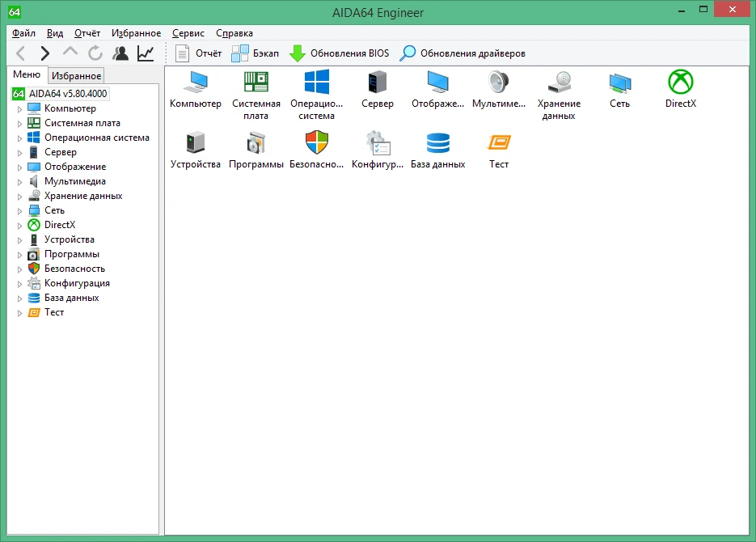
Task: Open the Сервер icon in main pane
Action: (378, 90)
